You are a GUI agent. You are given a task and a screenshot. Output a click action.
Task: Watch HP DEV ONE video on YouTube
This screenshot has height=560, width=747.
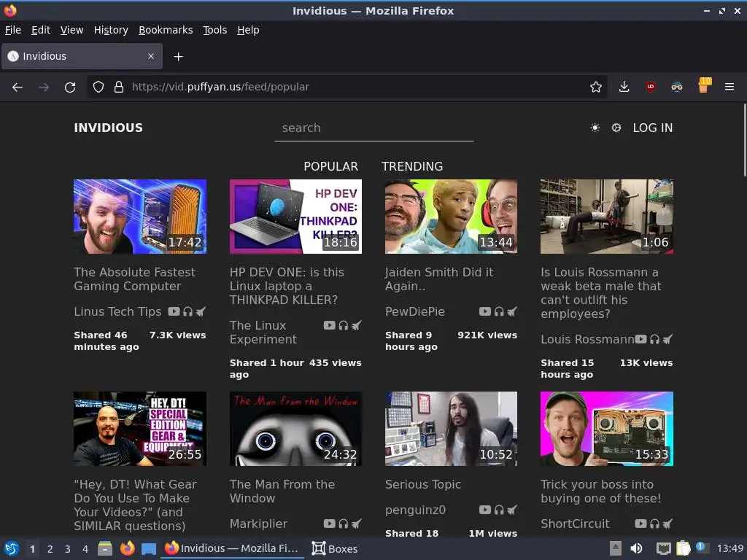pos(329,325)
